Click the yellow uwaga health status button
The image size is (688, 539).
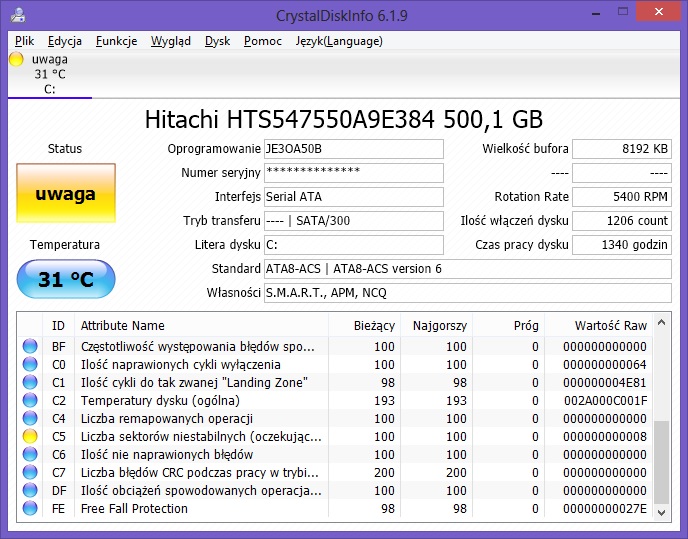tap(66, 193)
